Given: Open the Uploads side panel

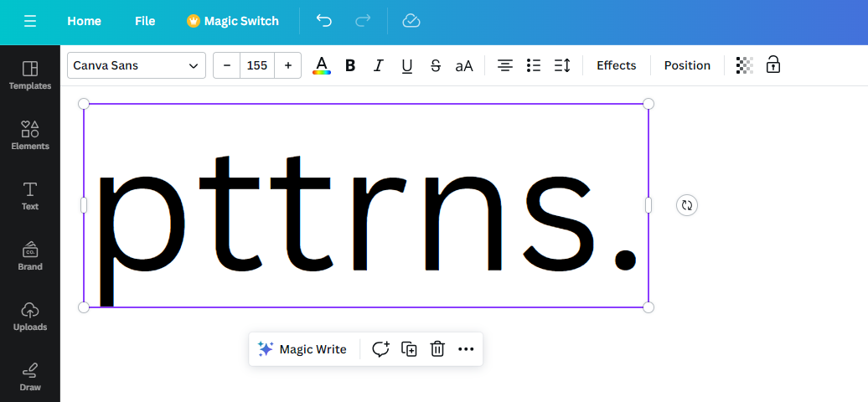Looking at the screenshot, I should coord(30,317).
